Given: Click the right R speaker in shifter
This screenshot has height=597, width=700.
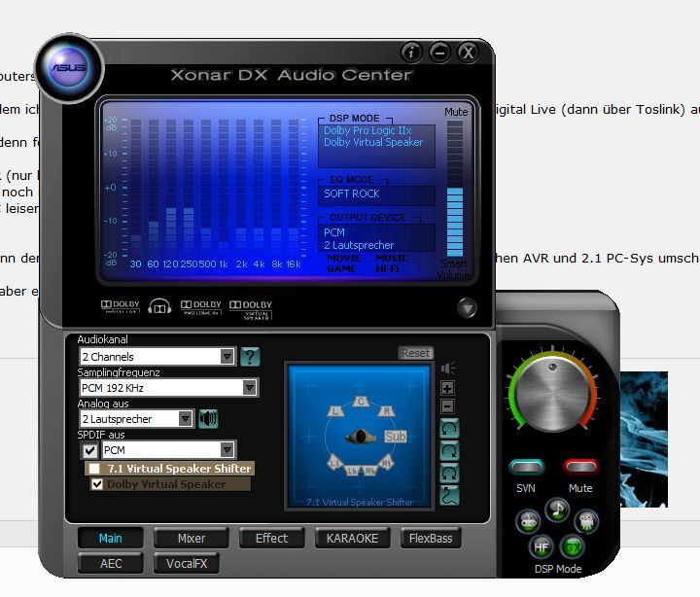Looking at the screenshot, I should pos(387,411).
